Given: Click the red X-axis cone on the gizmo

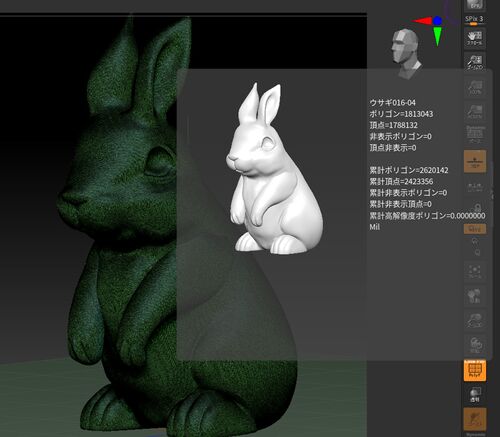Looking at the screenshot, I should tap(421, 21).
